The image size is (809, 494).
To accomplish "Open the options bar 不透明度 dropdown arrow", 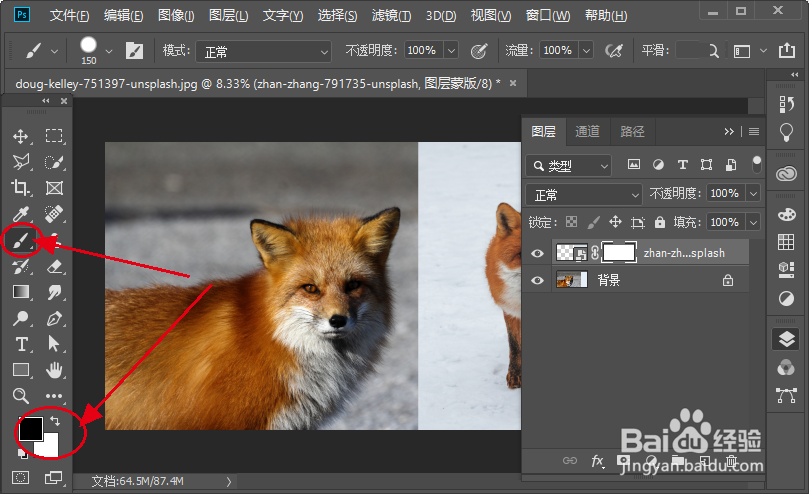I will 451,51.
